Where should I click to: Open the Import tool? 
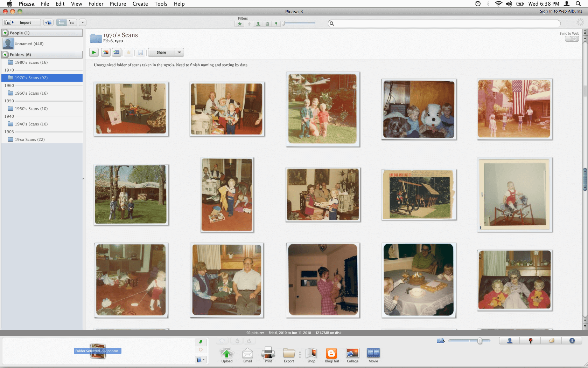21,22
